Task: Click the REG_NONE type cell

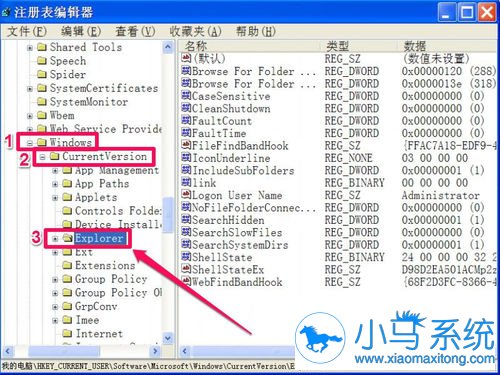Action: [348, 158]
